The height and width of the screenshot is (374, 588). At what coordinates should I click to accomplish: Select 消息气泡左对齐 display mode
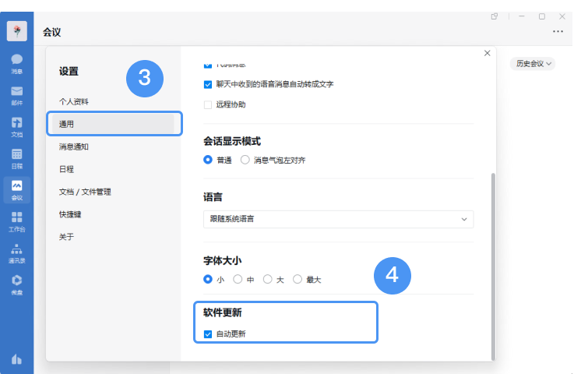pos(245,160)
